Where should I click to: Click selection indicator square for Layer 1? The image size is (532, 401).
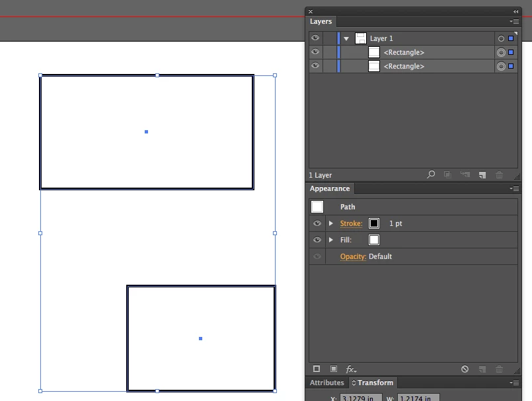pyautogui.click(x=511, y=38)
